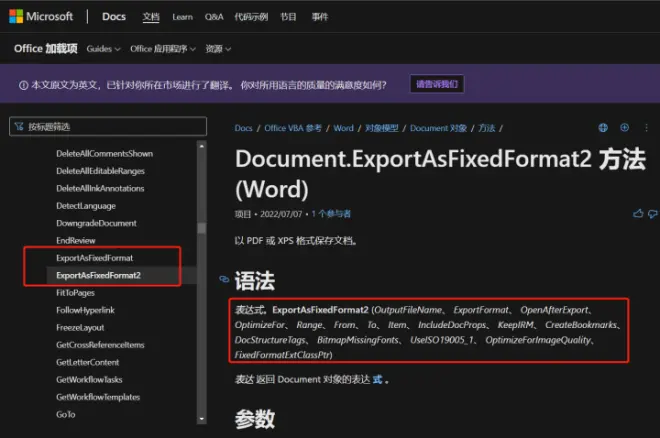Open Docs breadcrumb link
Screen dimensions: 660x438
coord(243,128)
